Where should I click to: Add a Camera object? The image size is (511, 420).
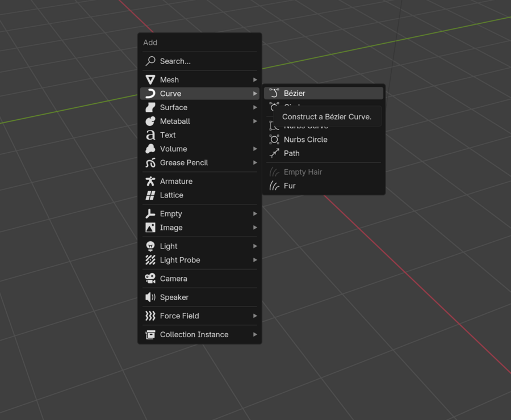coord(200,279)
